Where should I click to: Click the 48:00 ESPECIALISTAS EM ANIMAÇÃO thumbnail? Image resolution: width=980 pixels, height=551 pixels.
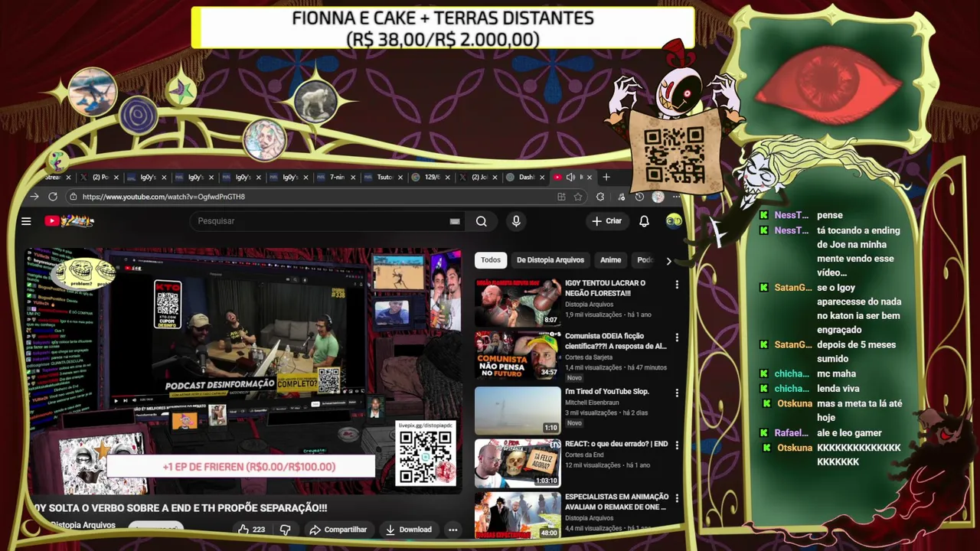518,516
